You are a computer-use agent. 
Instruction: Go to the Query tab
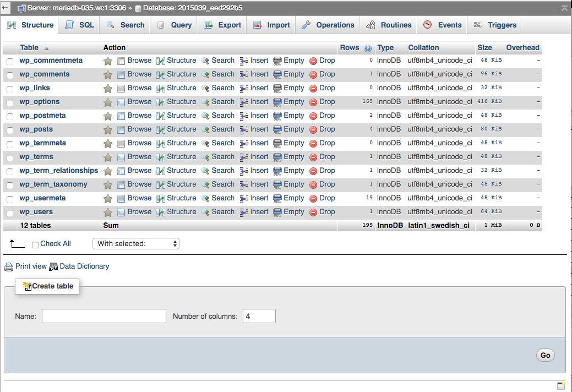click(x=174, y=25)
